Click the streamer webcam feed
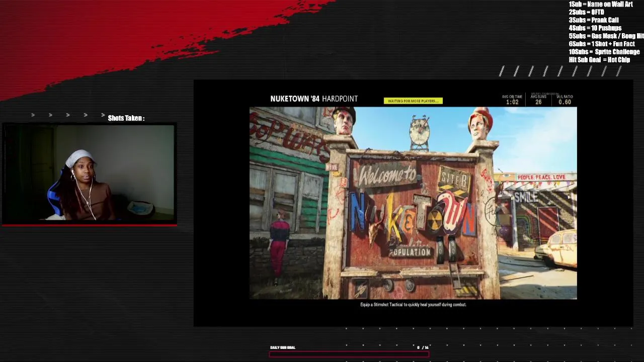Viewport: 644px width, 362px height. pyautogui.click(x=89, y=172)
